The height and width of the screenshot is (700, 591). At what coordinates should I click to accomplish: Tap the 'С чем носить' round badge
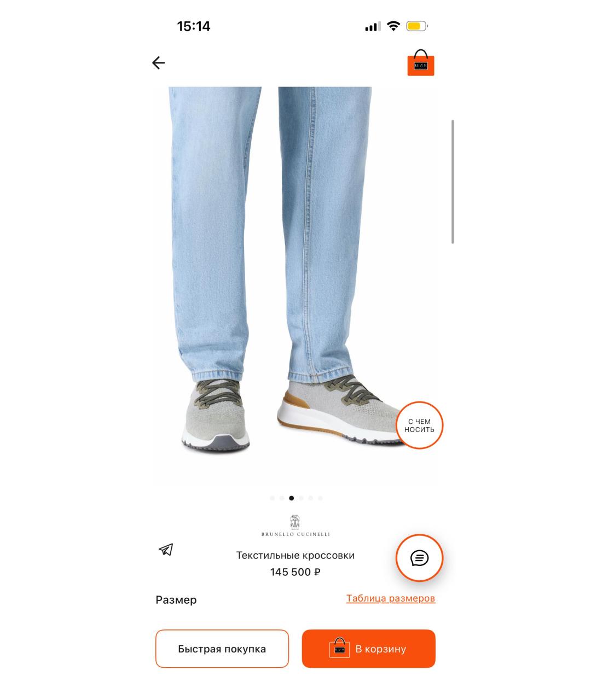point(419,425)
